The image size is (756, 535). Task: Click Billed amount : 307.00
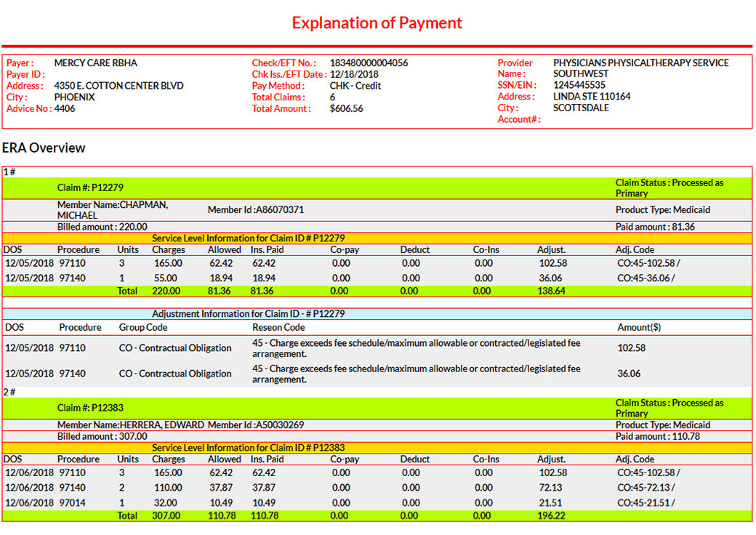pos(102,437)
